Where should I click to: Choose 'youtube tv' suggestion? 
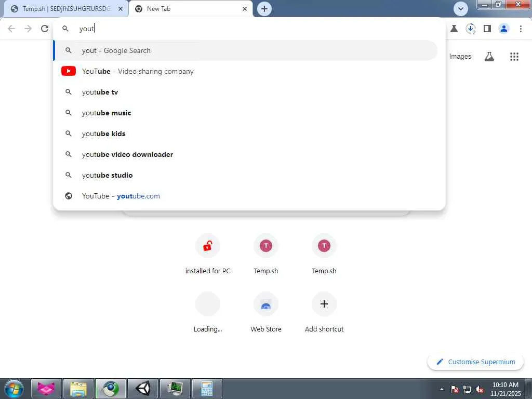246,92
